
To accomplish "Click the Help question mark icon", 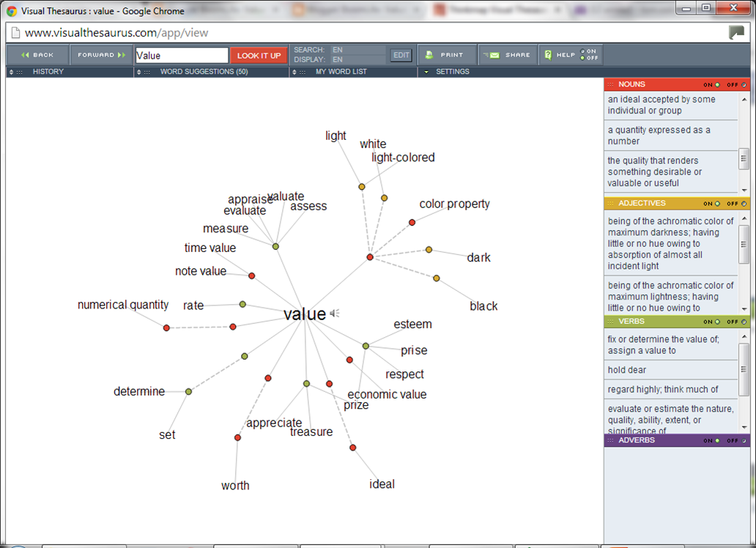I will (x=548, y=55).
